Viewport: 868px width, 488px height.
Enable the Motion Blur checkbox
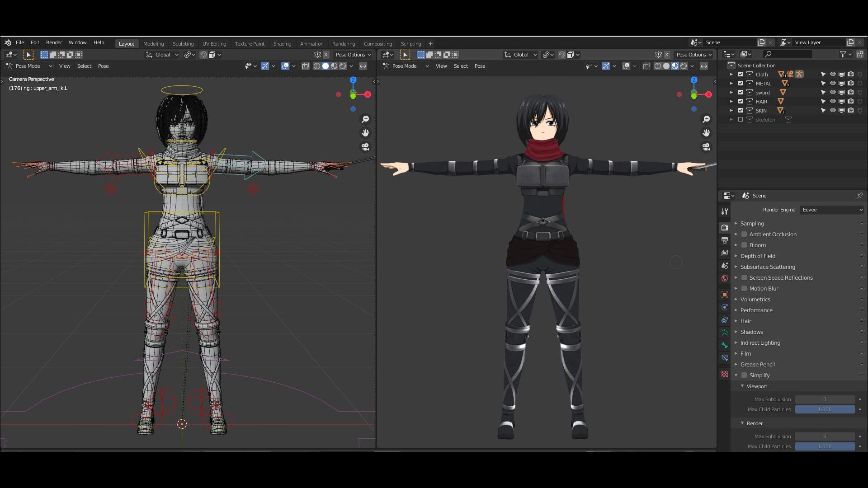tap(744, 288)
